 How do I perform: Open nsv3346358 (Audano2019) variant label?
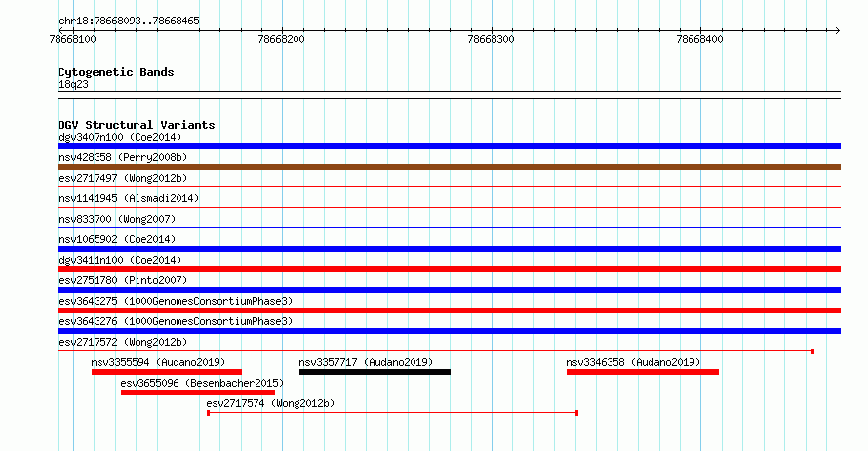[x=633, y=362]
